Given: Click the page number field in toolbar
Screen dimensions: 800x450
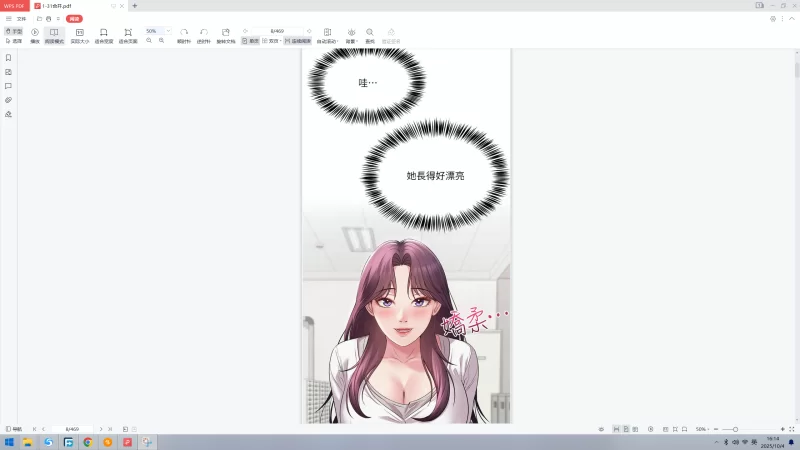Looking at the screenshot, I should click(277, 31).
